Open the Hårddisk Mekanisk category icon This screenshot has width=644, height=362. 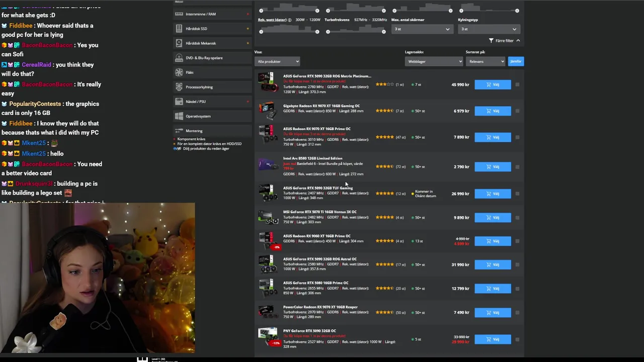(179, 43)
